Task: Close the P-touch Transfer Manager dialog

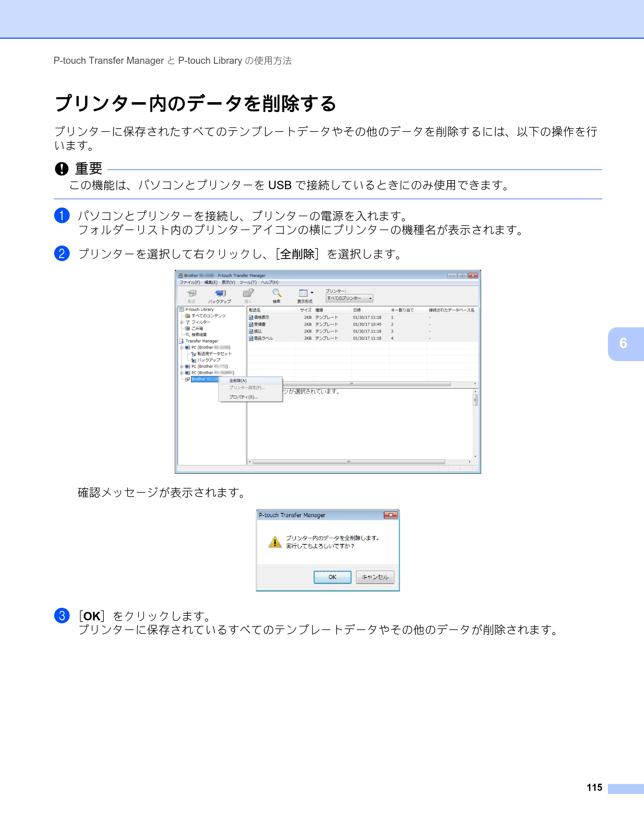Action: pyautogui.click(x=391, y=515)
